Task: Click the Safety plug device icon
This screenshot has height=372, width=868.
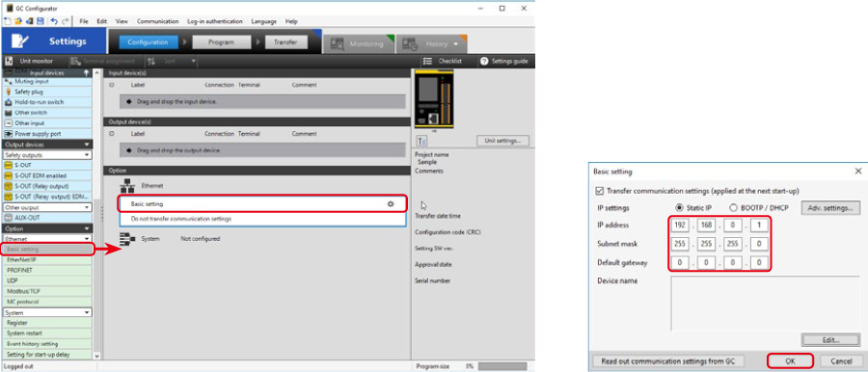Action: click(x=9, y=92)
